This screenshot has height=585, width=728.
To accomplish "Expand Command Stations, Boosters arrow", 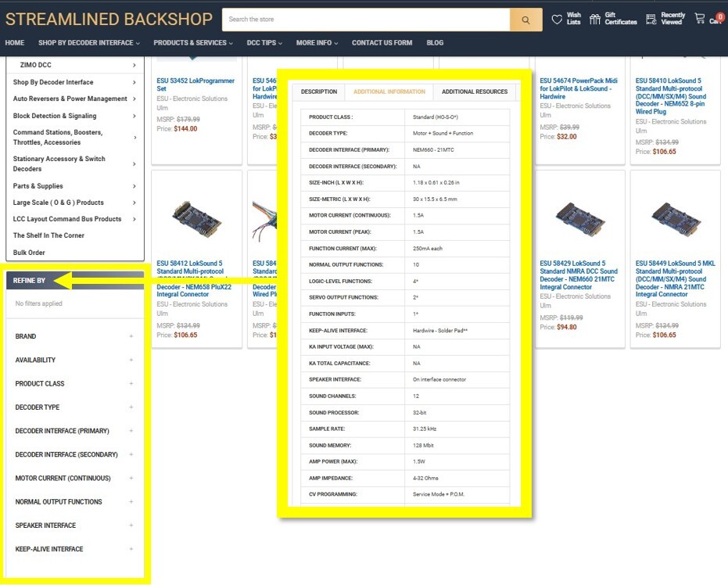I will (x=134, y=138).
